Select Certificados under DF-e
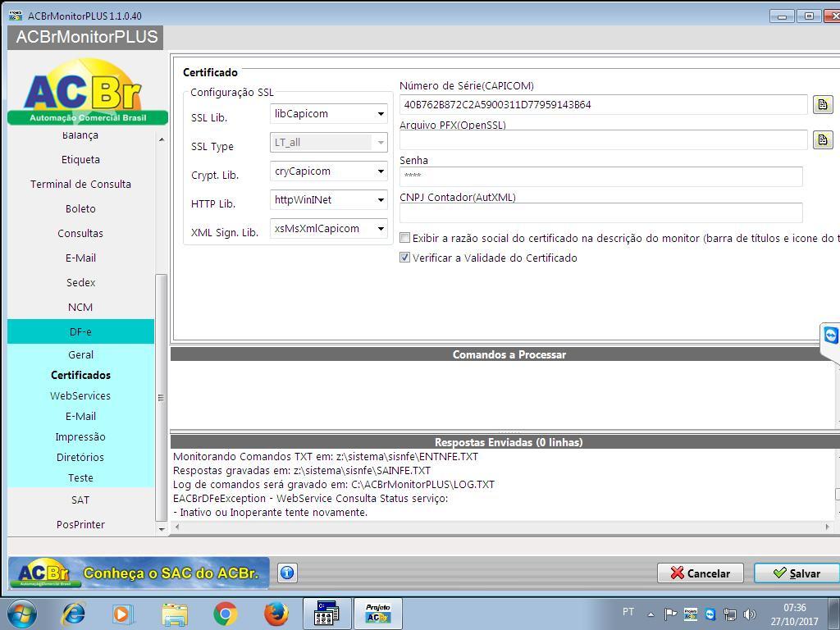This screenshot has width=840, height=630. [80, 375]
